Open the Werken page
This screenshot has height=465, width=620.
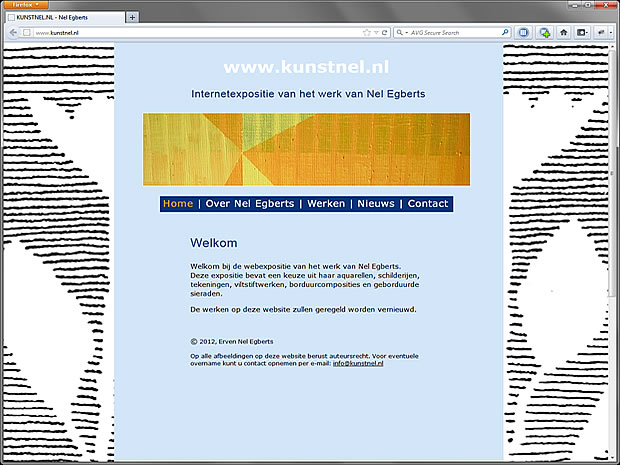click(x=326, y=204)
